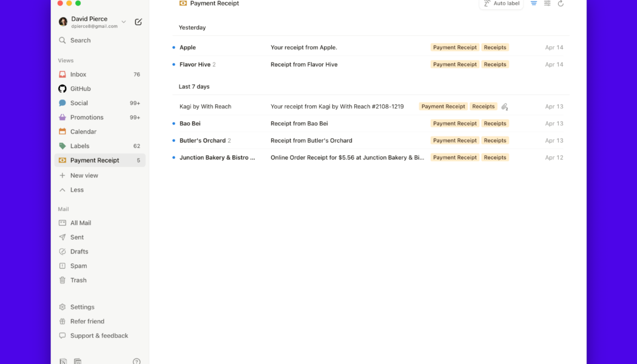Add a view with New view
This screenshot has width=637, height=364.
(84, 175)
